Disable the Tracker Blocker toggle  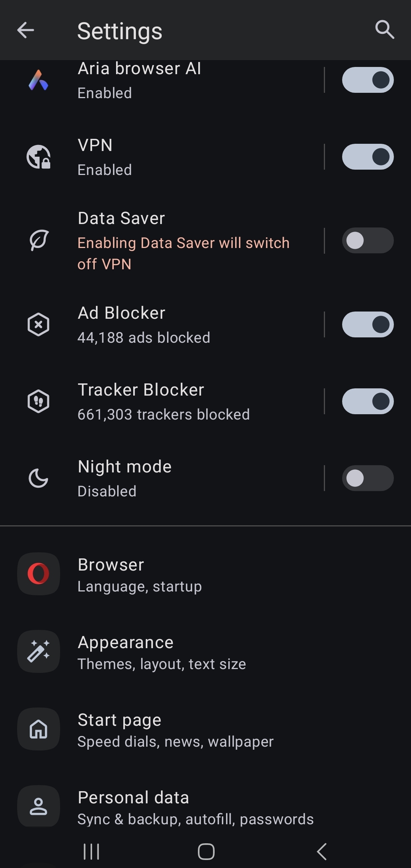(x=368, y=401)
